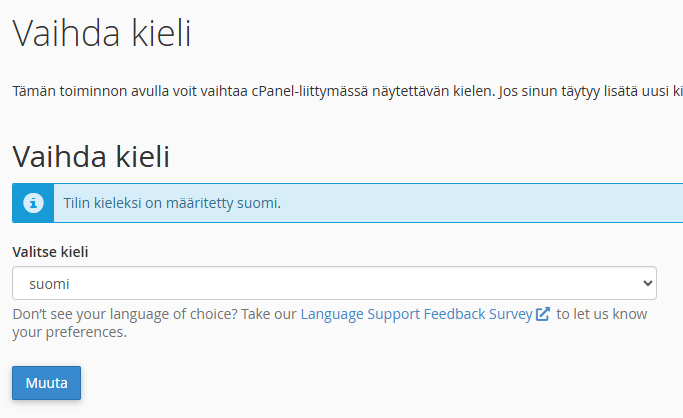Click the external link icon beside the survey link

543,314
